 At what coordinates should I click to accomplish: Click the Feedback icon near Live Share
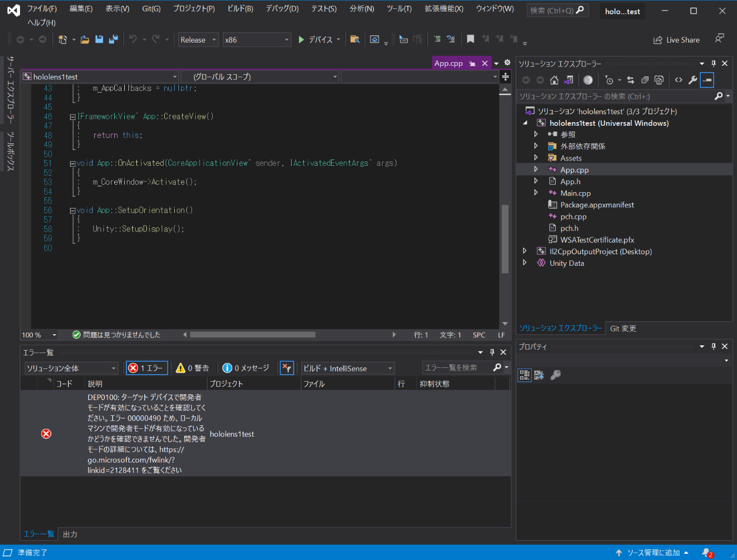[x=719, y=38]
